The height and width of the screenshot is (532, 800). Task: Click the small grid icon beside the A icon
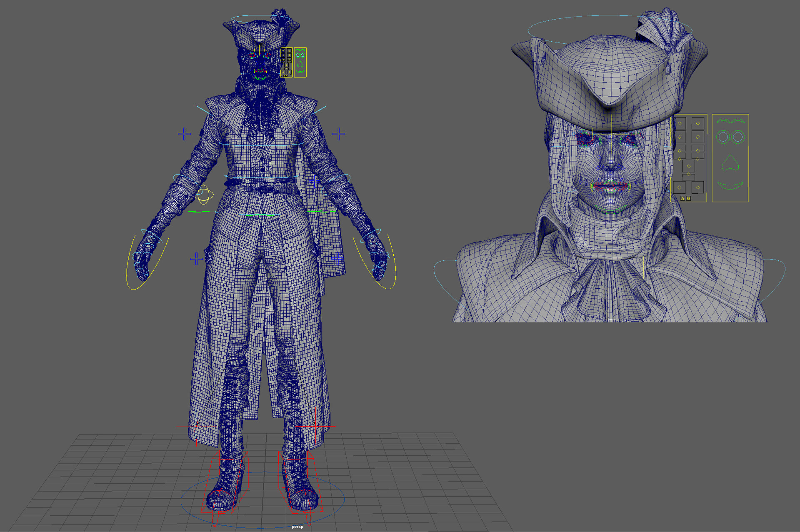click(688, 198)
